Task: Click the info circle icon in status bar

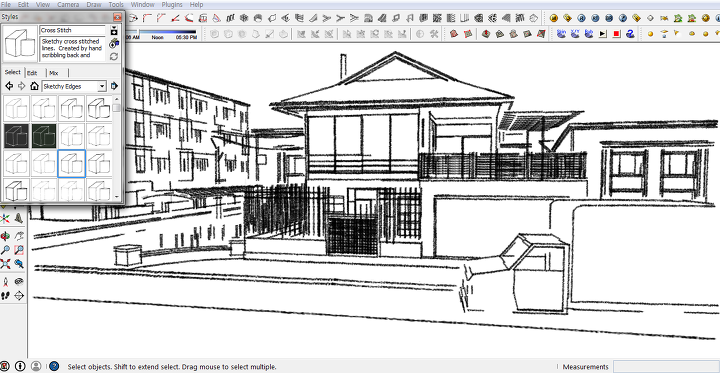Action: point(20,366)
